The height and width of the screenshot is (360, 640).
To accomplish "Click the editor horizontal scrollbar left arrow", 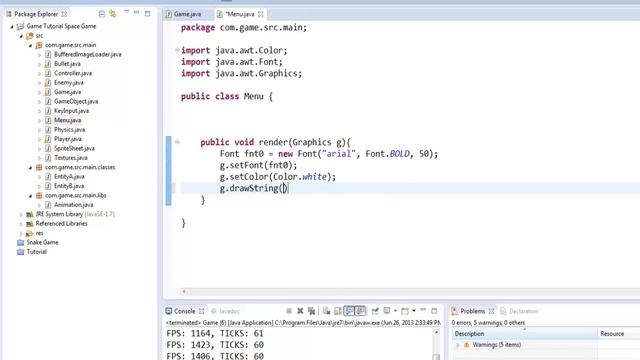I will pyautogui.click(x=184, y=291).
